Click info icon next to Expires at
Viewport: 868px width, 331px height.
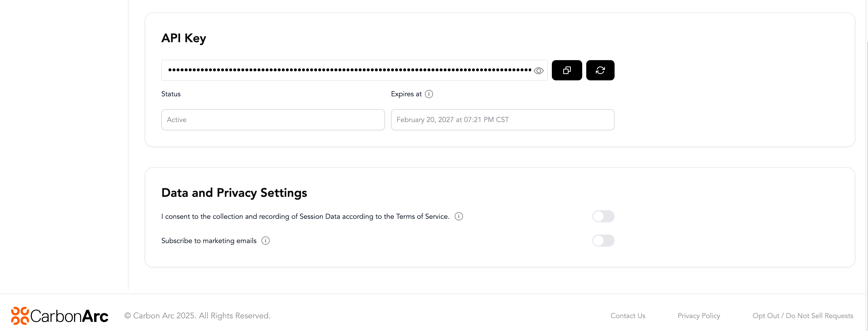click(x=429, y=94)
